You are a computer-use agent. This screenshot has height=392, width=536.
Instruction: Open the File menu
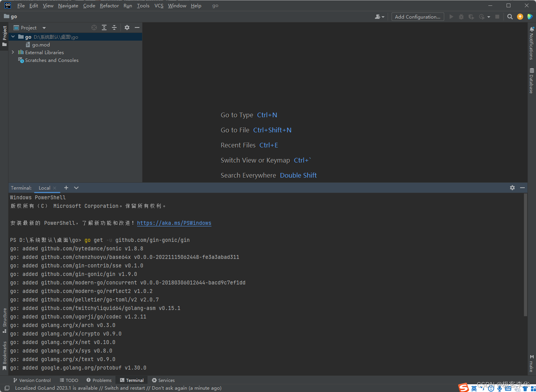pyautogui.click(x=21, y=6)
